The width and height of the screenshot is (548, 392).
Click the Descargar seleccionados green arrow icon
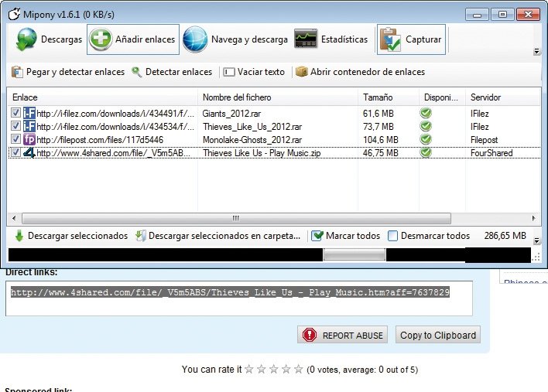coord(19,236)
